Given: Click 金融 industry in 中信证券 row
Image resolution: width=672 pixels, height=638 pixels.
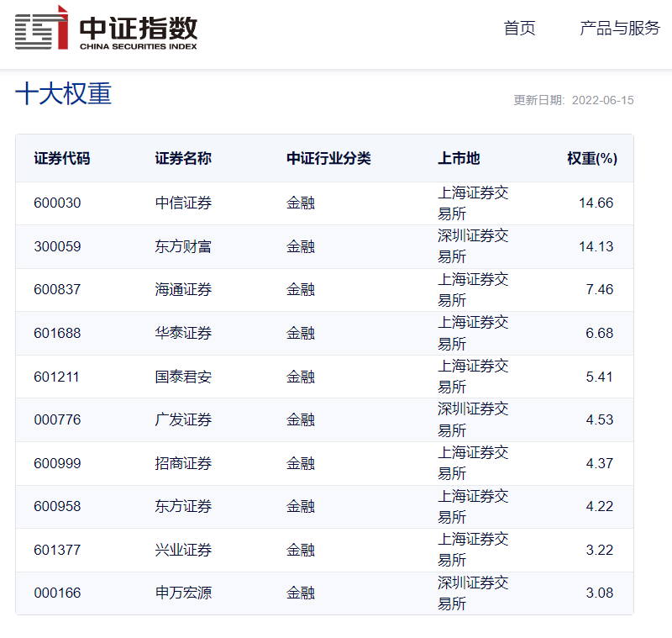Looking at the screenshot, I should [x=301, y=203].
